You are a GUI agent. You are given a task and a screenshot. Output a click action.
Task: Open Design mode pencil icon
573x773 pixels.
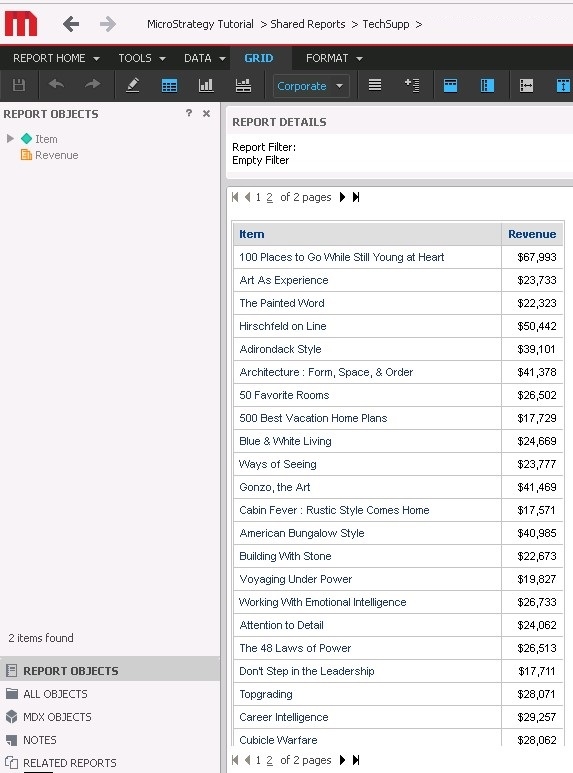click(x=132, y=85)
